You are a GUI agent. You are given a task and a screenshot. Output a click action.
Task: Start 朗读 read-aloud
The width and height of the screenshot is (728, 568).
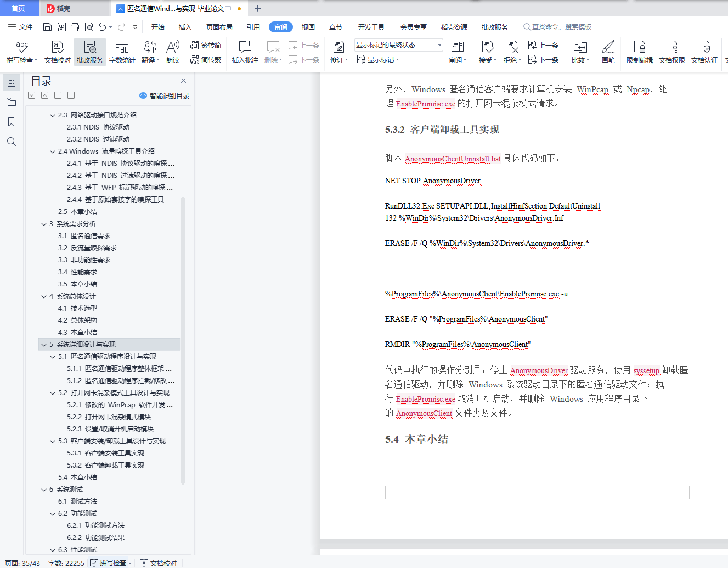(173, 52)
